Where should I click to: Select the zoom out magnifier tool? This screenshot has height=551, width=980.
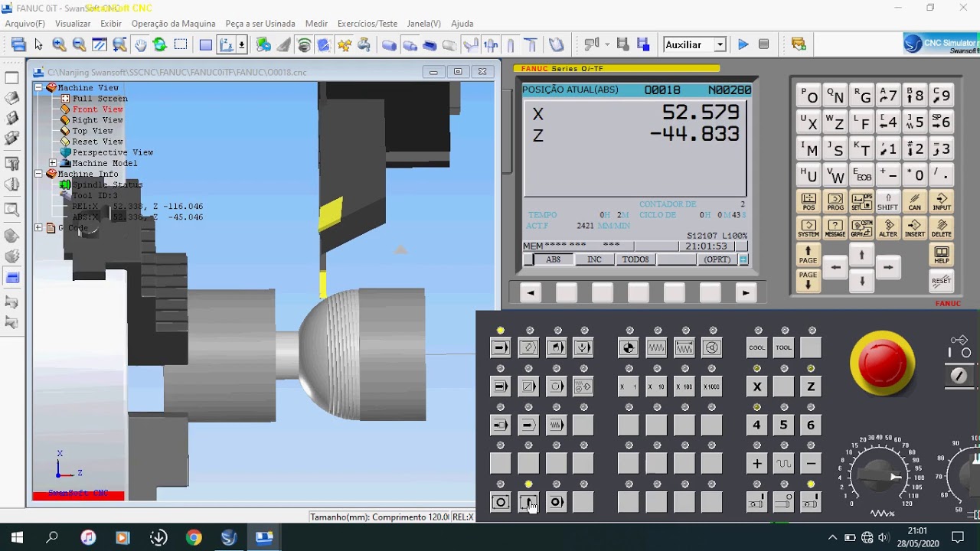pyautogui.click(x=79, y=44)
